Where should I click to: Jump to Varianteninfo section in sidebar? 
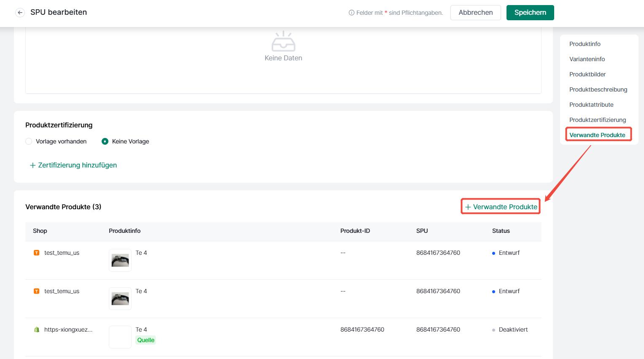click(587, 59)
